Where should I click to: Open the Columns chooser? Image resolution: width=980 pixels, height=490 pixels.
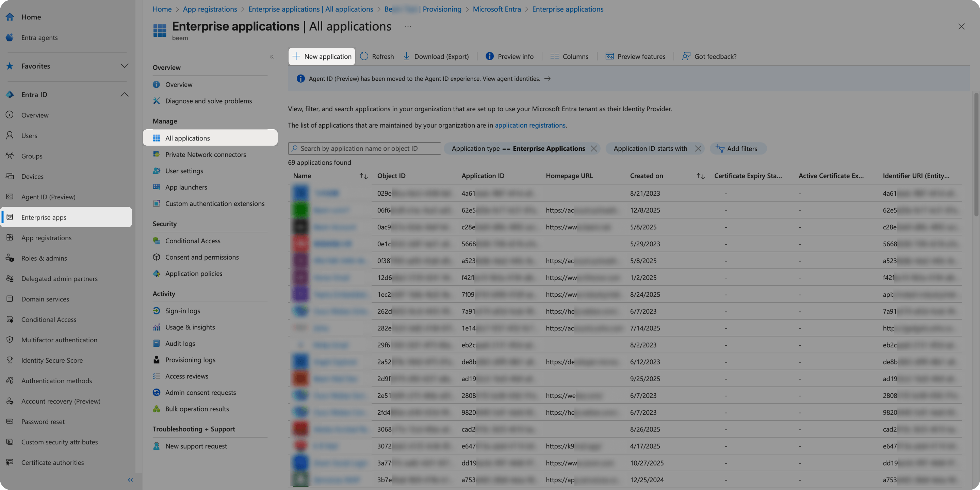pyautogui.click(x=569, y=56)
